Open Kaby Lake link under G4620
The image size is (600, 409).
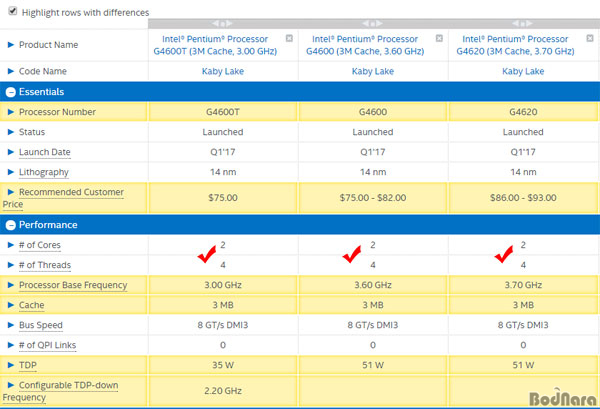pos(523,71)
